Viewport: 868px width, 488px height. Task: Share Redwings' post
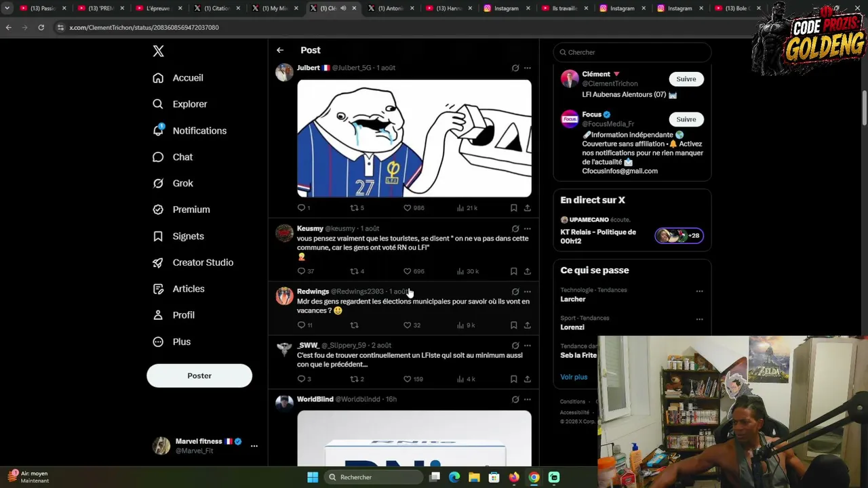[527, 325]
